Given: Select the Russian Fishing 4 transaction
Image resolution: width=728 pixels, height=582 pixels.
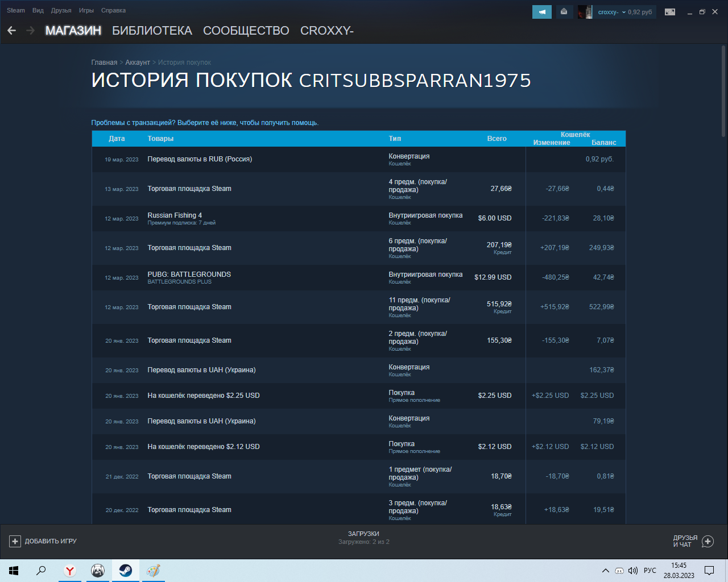Looking at the screenshot, I should pos(359,218).
